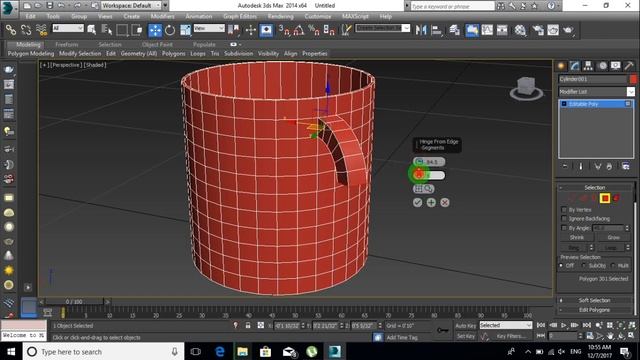Open the Rendering menu

point(280,16)
